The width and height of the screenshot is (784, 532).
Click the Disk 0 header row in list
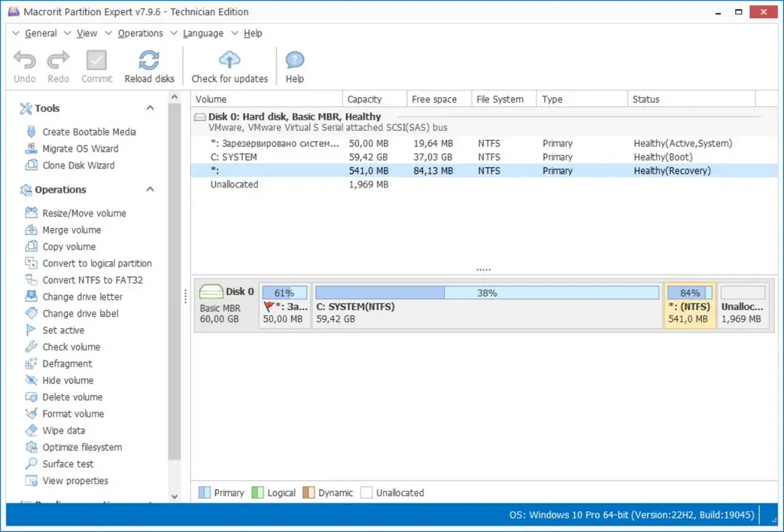click(x=484, y=122)
